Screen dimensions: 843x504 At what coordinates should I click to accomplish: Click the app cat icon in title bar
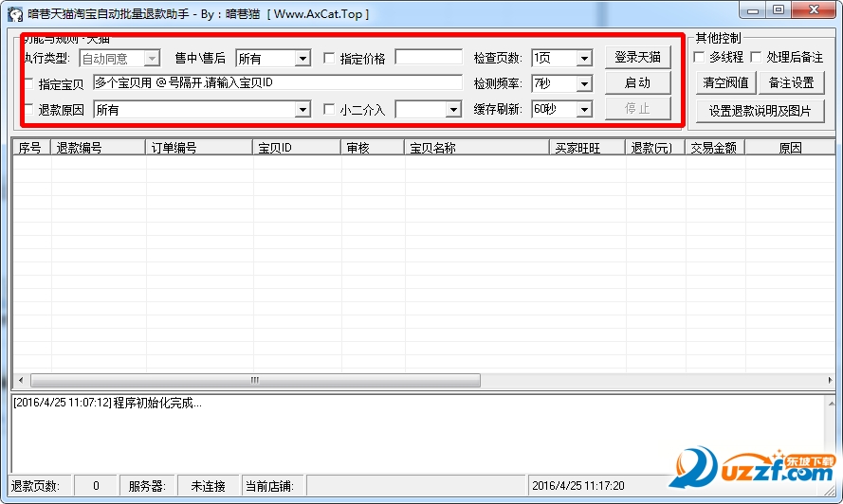(14, 14)
